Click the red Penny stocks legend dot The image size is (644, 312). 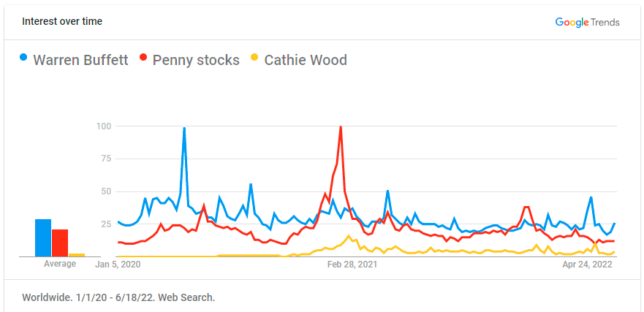[143, 58]
